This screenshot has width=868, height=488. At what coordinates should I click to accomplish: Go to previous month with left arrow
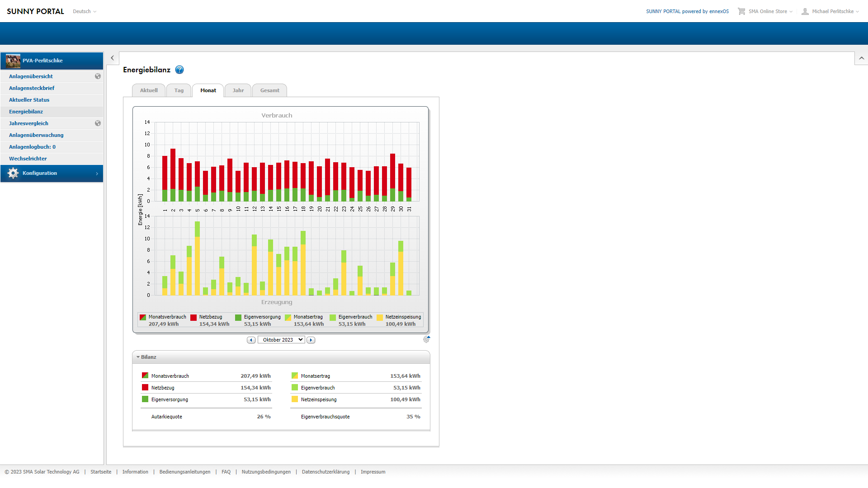251,340
